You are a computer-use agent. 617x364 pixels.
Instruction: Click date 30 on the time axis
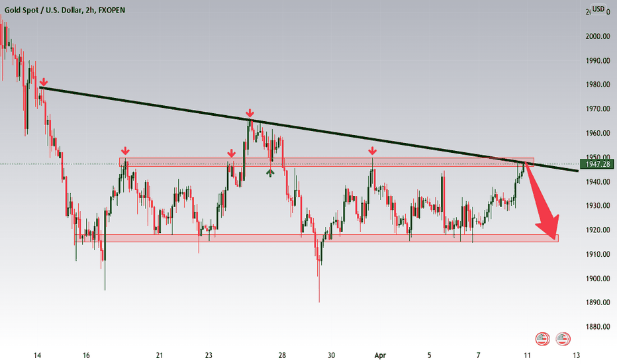click(x=331, y=356)
